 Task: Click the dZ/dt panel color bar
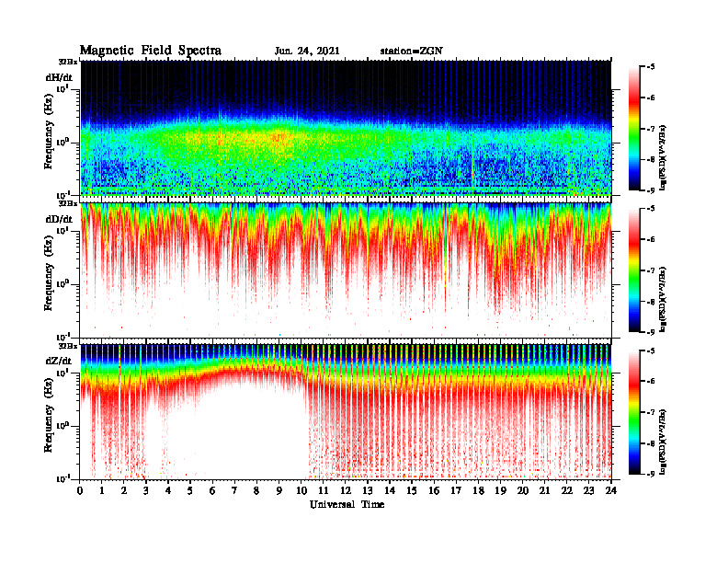click(x=634, y=412)
